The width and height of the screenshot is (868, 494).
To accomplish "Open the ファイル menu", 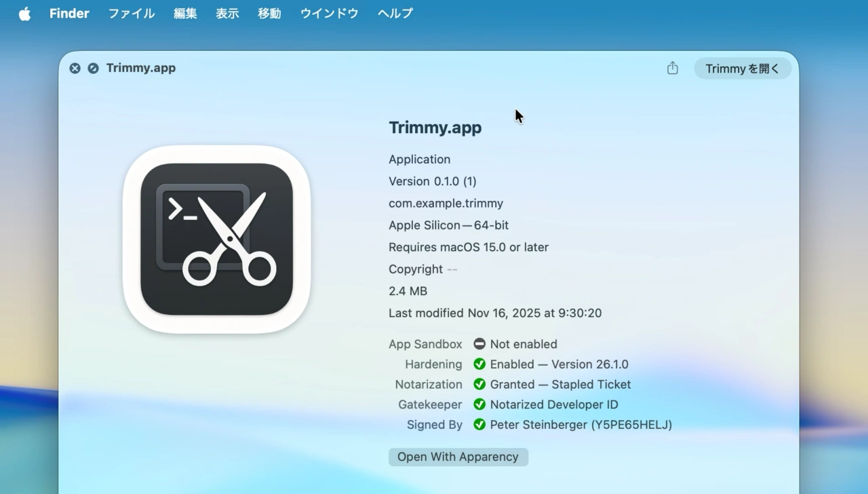I will click(x=131, y=13).
